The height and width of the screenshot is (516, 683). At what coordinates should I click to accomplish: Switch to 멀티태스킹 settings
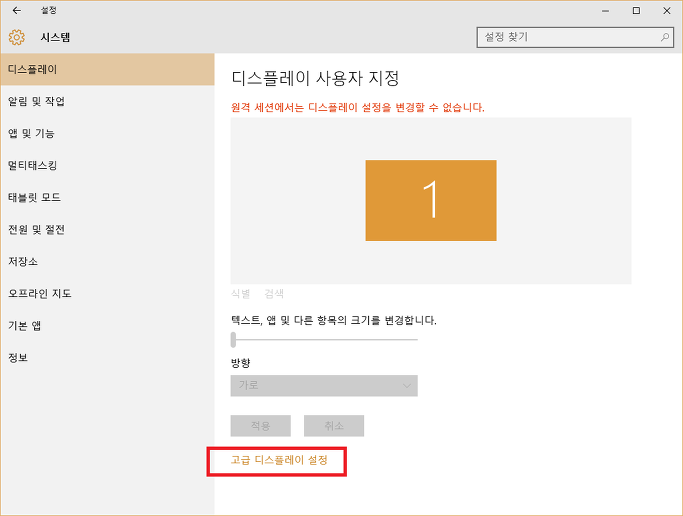108,165
